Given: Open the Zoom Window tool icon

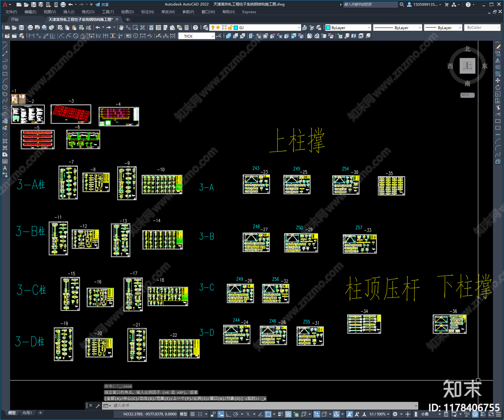Looking at the screenshot, I should pyautogui.click(x=135, y=28).
